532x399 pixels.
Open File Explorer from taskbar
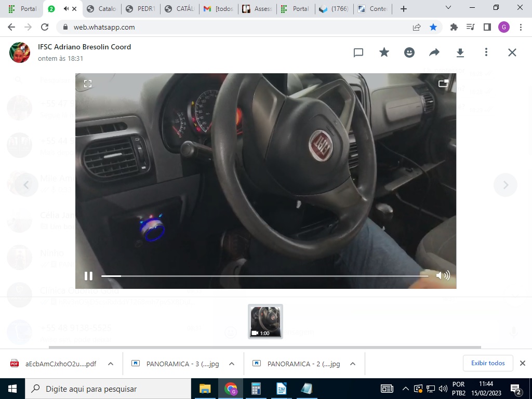click(x=205, y=389)
